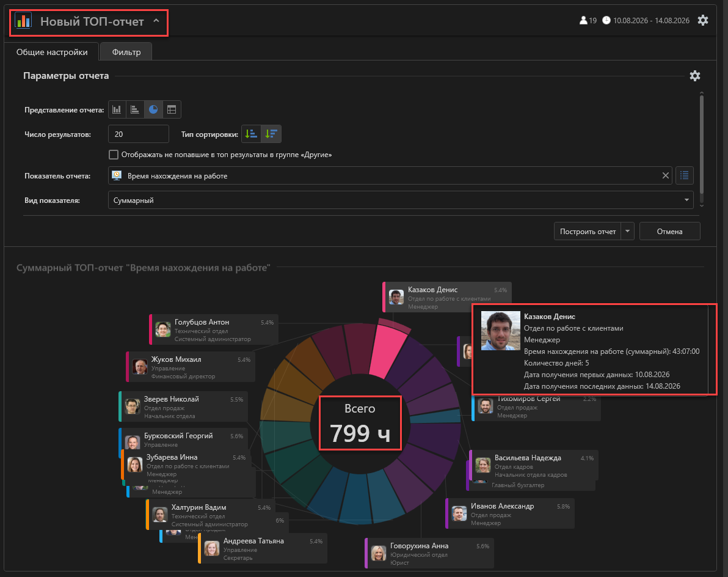Click the Жуков Михаил name label
728x577 pixels.
tap(176, 359)
